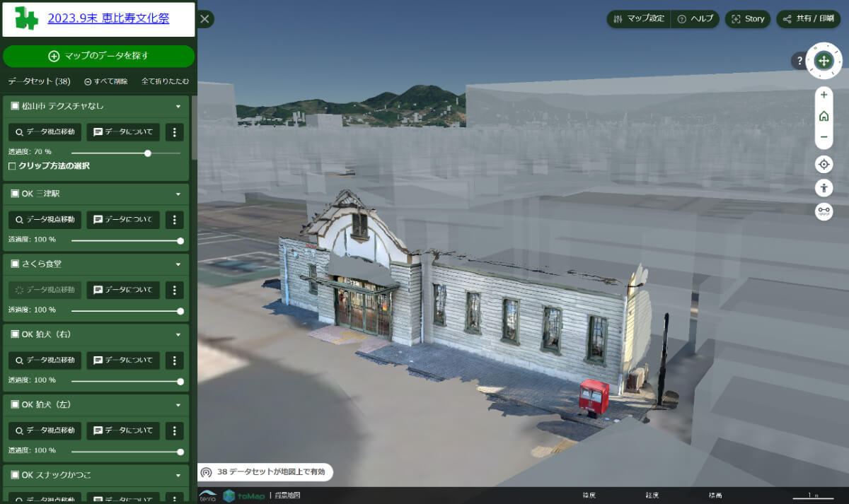Zoom in with the plus icon
The width and height of the screenshot is (849, 504).
[824, 95]
